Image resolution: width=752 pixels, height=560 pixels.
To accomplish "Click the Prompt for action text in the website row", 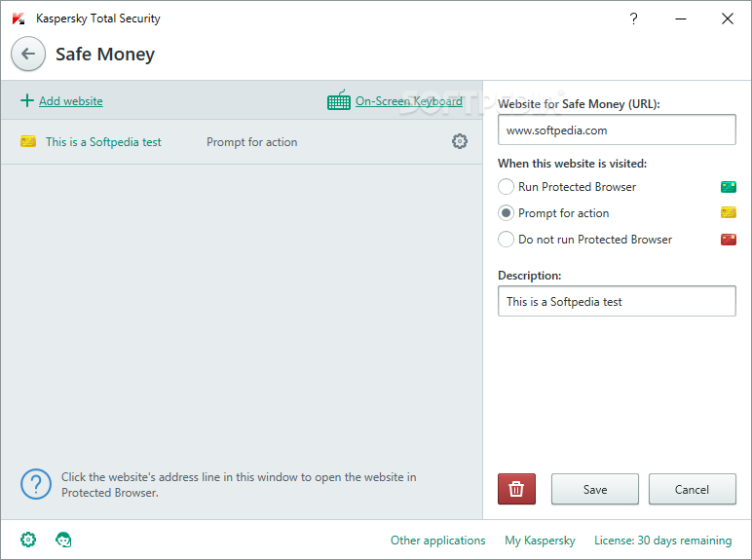I will click(251, 142).
